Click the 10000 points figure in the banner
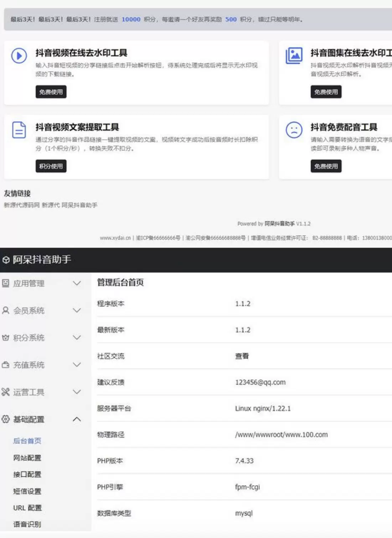Image resolution: width=392 pixels, height=538 pixels. click(131, 19)
